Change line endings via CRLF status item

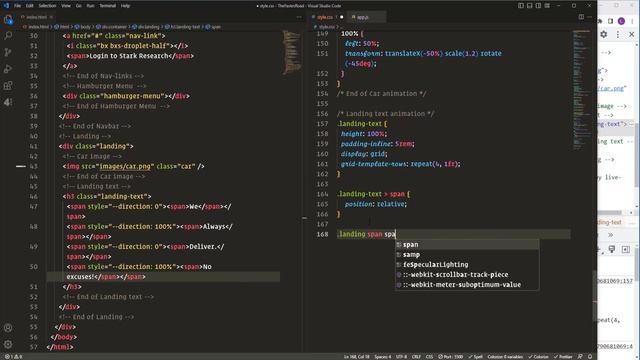tap(416, 357)
